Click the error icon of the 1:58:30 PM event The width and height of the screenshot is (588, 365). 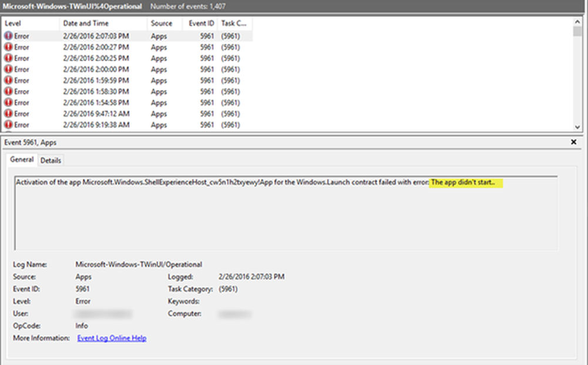coord(8,91)
